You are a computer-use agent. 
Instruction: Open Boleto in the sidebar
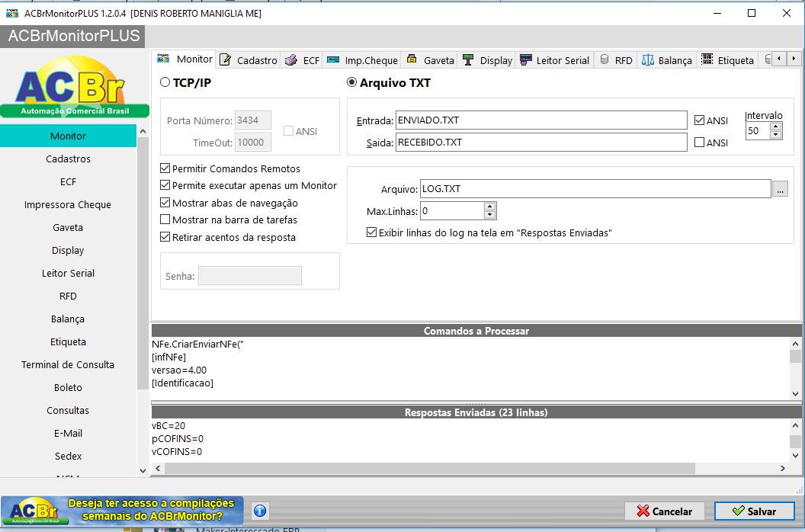point(69,387)
